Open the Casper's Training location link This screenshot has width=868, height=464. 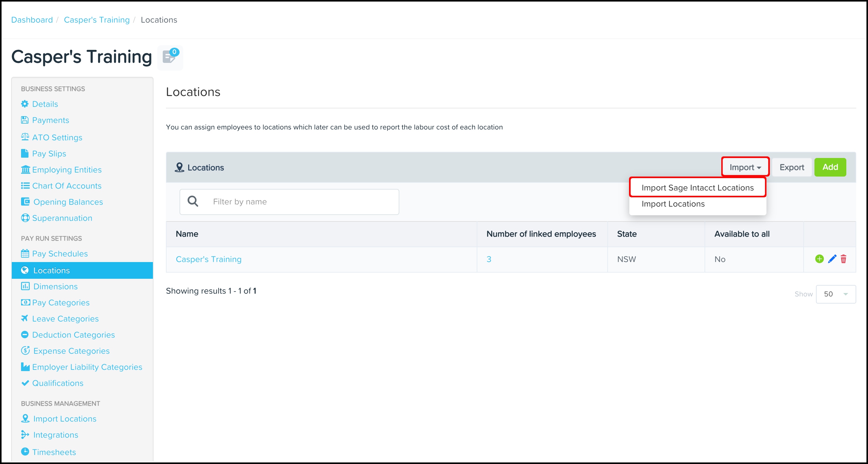209,259
